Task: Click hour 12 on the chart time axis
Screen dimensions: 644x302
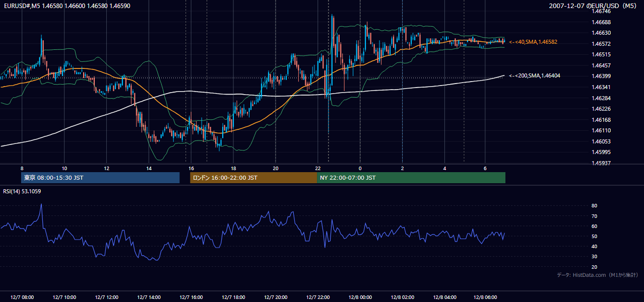Action: point(106,168)
